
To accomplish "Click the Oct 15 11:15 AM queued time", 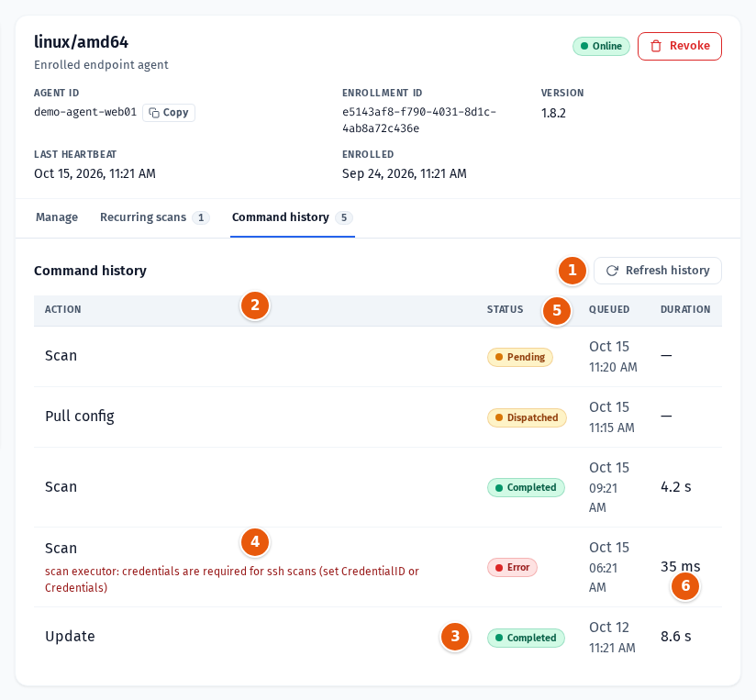I will 611,417.
